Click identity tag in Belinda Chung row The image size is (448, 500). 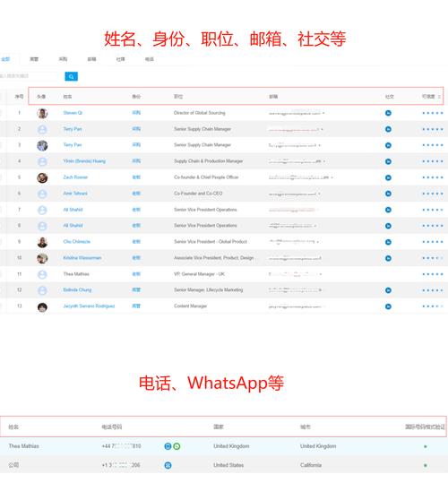coord(136,289)
